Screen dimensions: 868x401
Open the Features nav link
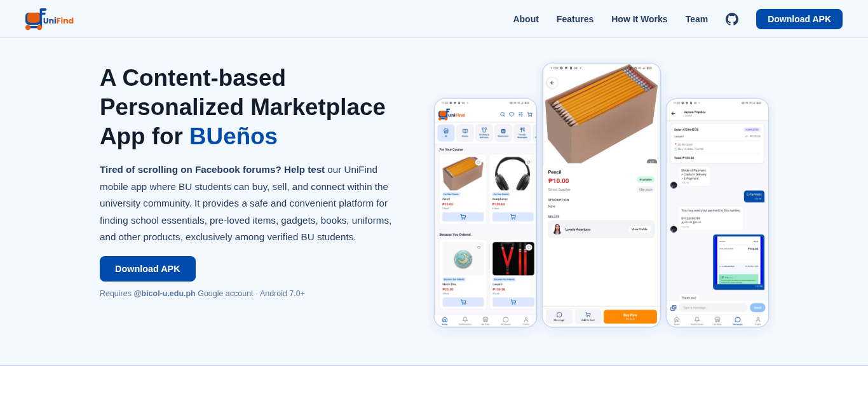click(x=575, y=19)
